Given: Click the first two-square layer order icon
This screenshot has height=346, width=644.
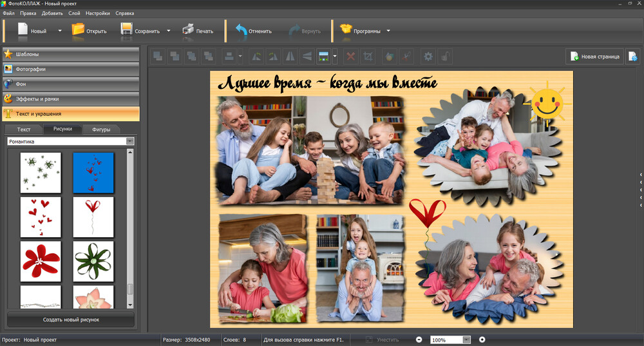Looking at the screenshot, I should [x=158, y=56].
